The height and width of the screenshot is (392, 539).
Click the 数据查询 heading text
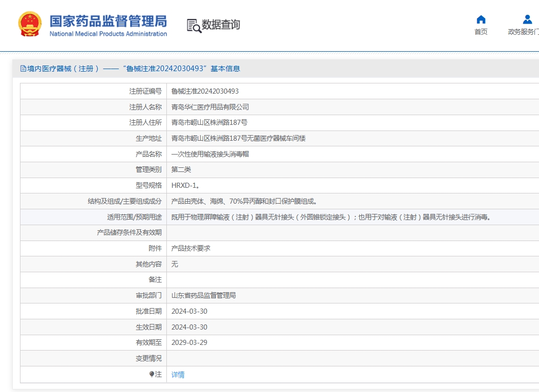coord(221,25)
